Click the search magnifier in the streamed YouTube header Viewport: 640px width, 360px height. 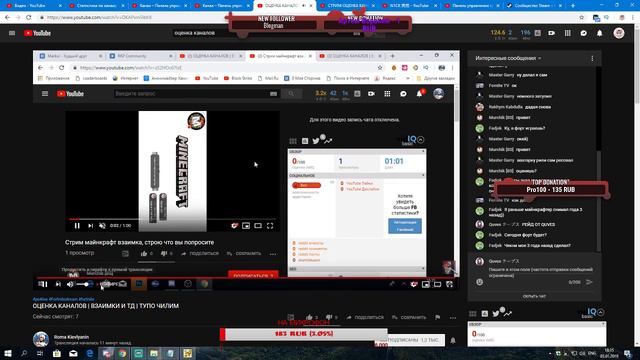[291, 94]
